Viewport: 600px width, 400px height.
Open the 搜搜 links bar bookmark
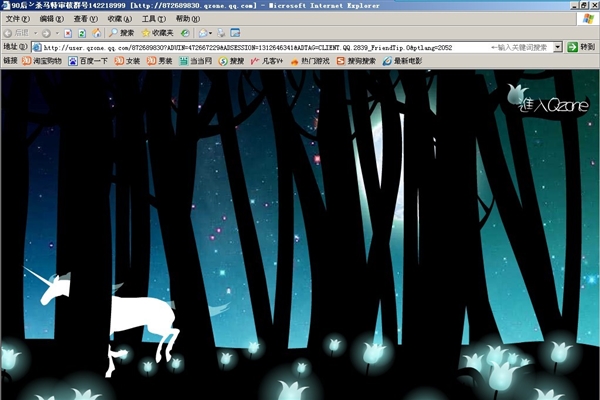tap(231, 61)
